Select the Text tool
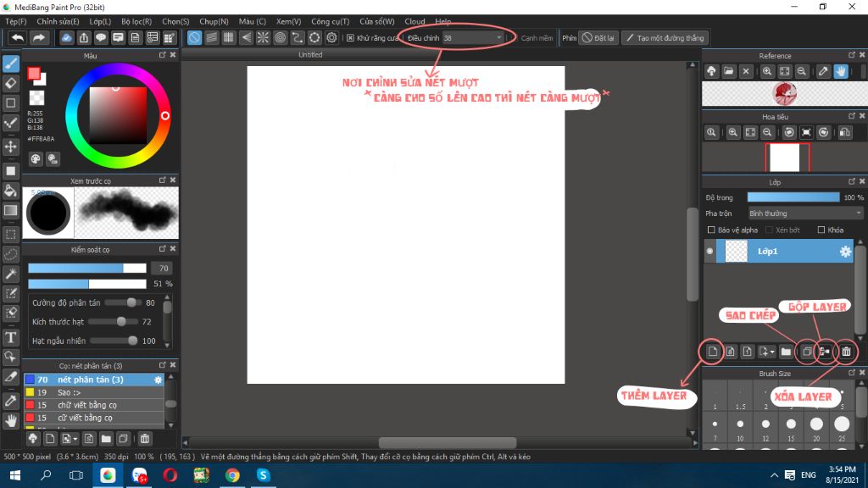 tap(11, 338)
